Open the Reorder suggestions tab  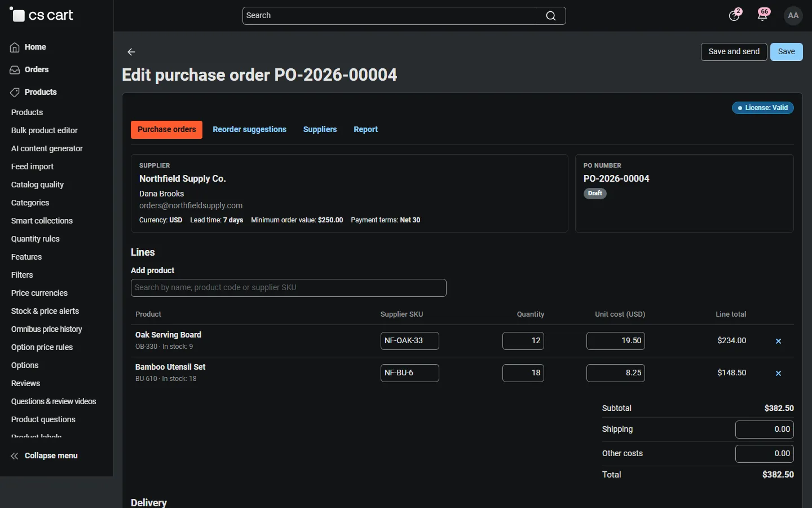pos(249,130)
